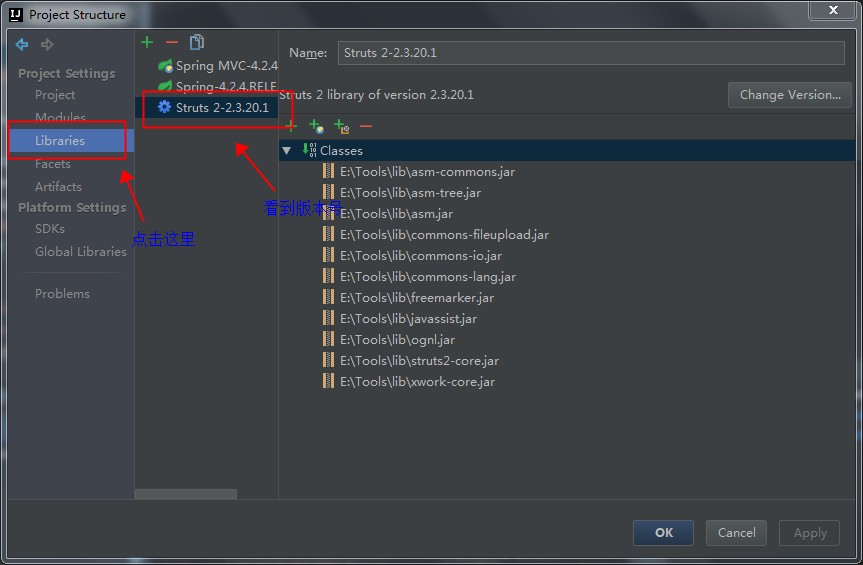
Task: Click the jar icon for asm-tree.jar
Action: (328, 192)
